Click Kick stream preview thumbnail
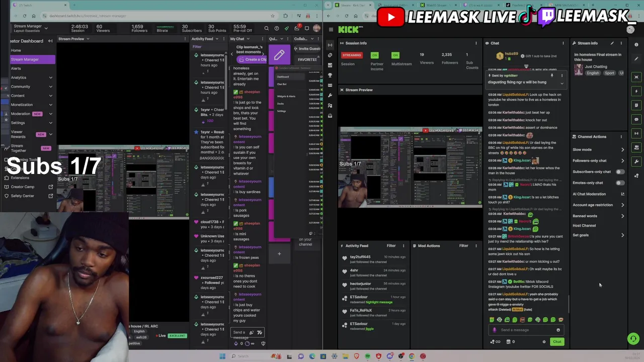This screenshot has height=362, width=644. 411,167
